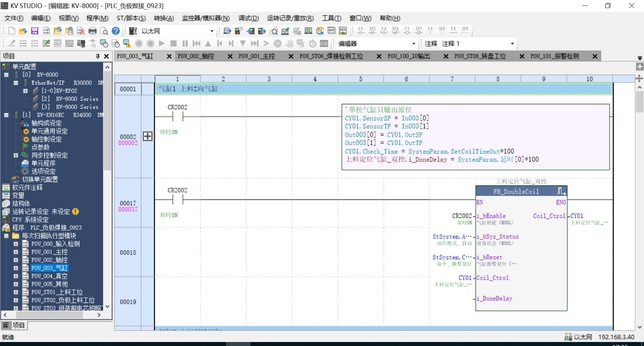Save the project with the floppy disk icon
The image size is (644, 346).
pos(35,31)
